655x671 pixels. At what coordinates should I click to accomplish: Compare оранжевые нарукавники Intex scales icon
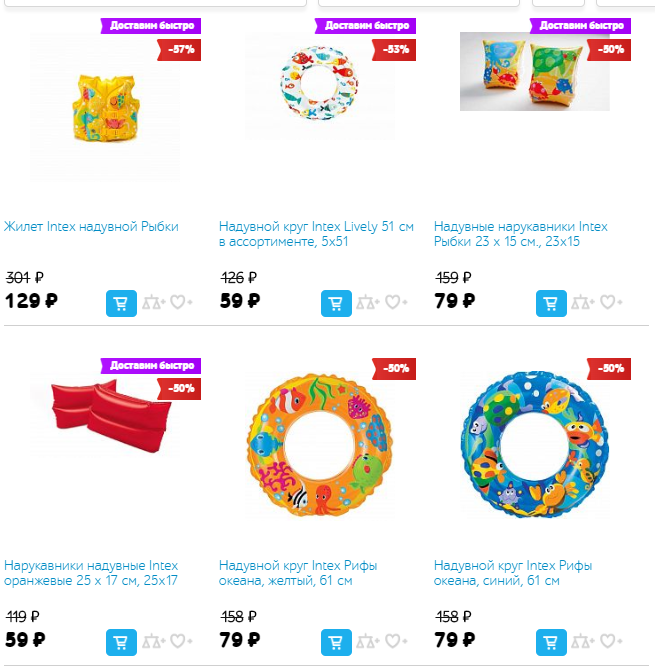pos(154,641)
